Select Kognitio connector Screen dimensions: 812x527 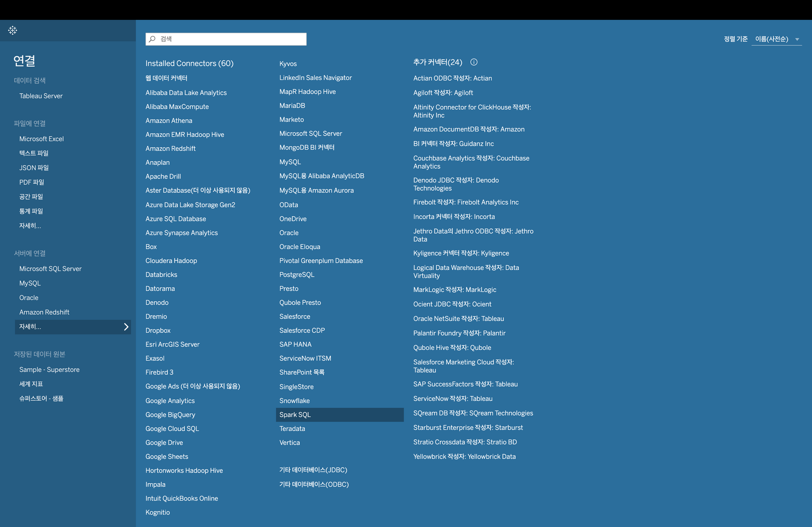pyautogui.click(x=158, y=513)
